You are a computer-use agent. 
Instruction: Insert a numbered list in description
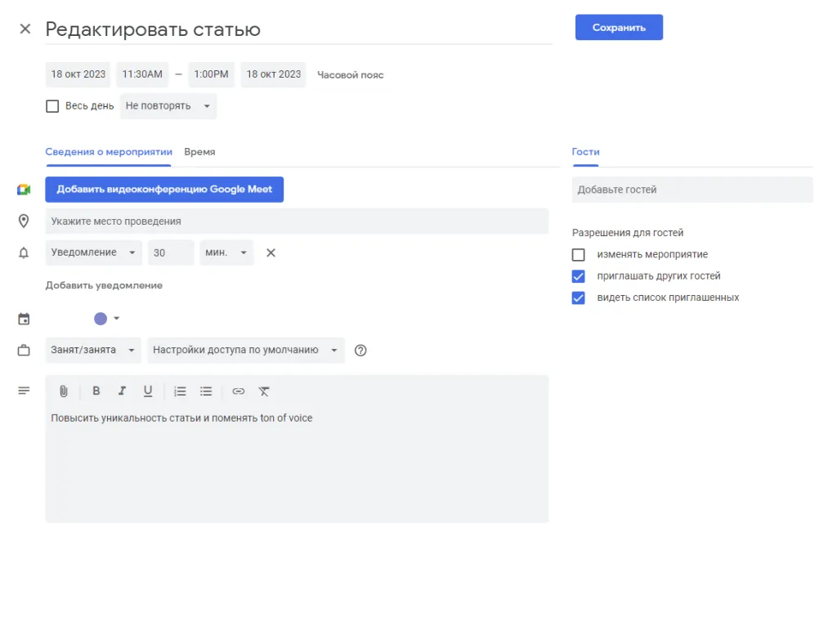(x=180, y=391)
